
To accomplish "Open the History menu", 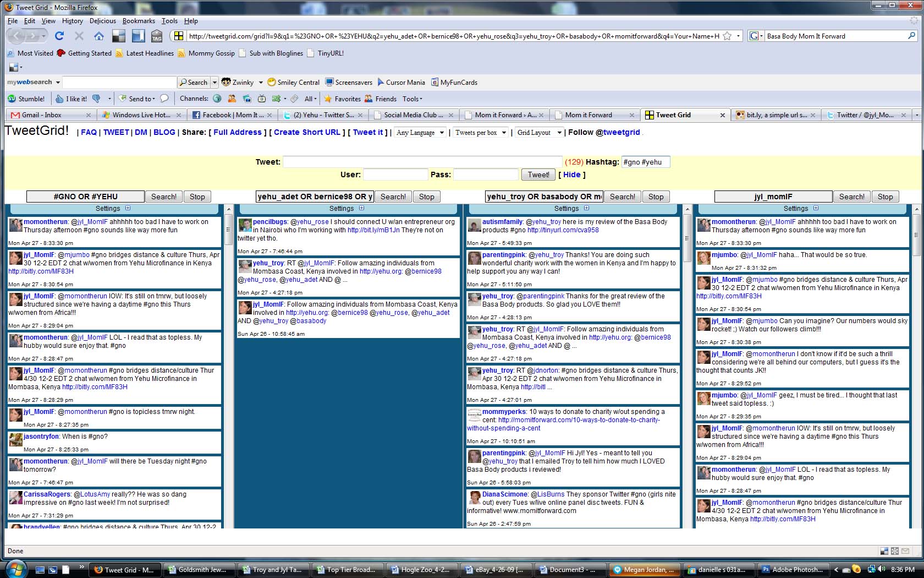I will click(x=73, y=21).
